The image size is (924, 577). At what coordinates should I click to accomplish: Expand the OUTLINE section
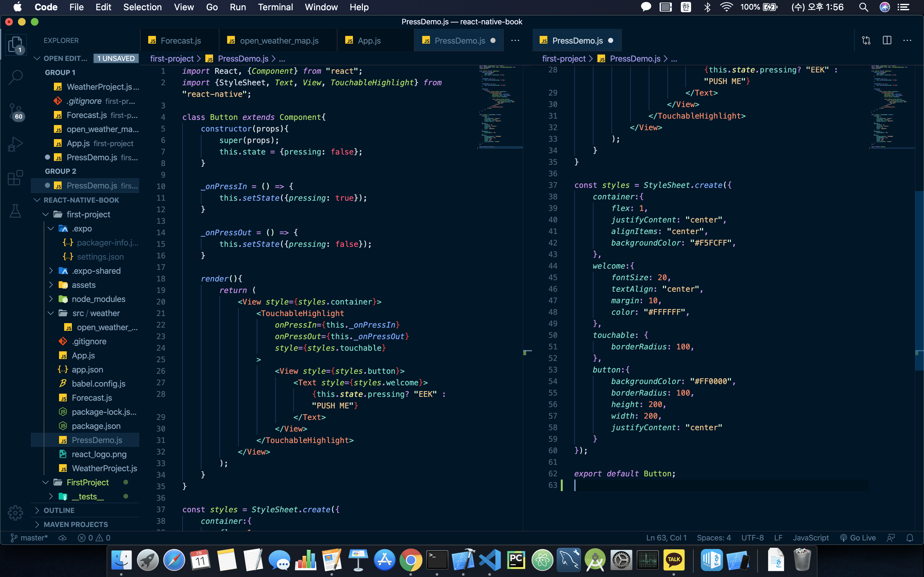(59, 510)
